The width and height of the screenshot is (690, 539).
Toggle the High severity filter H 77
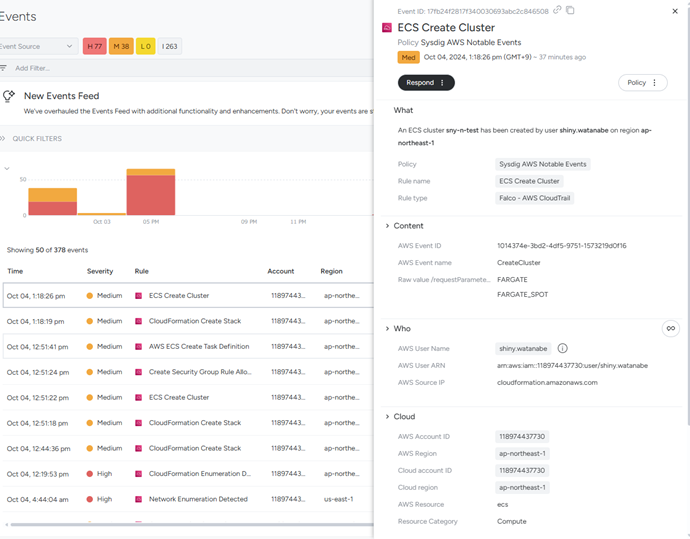pos(95,46)
